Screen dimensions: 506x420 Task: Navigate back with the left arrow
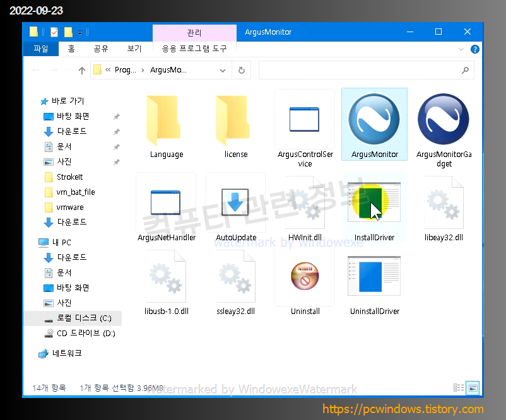35,70
